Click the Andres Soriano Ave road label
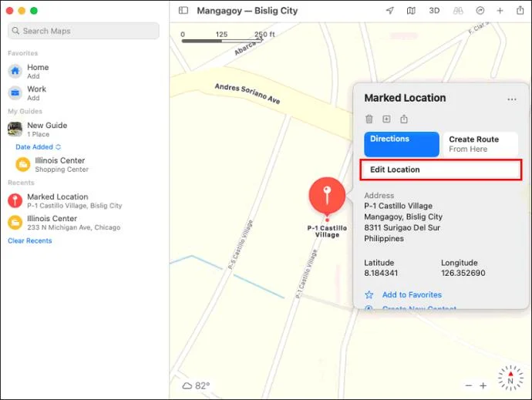The width and height of the screenshot is (532, 400). (247, 93)
